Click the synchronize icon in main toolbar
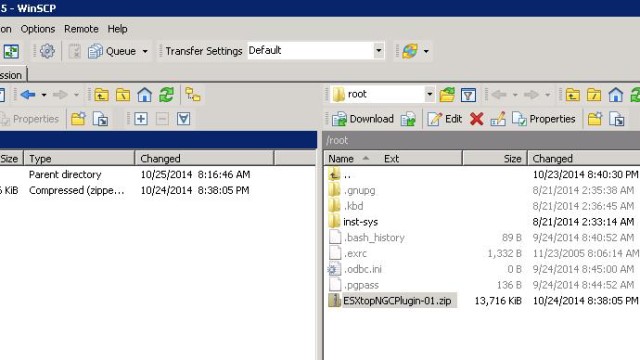 click(x=11, y=51)
